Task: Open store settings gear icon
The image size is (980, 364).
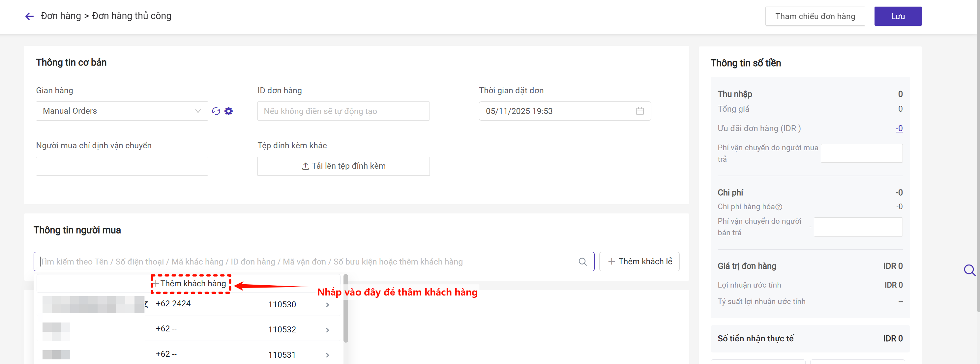Action: 228,111
